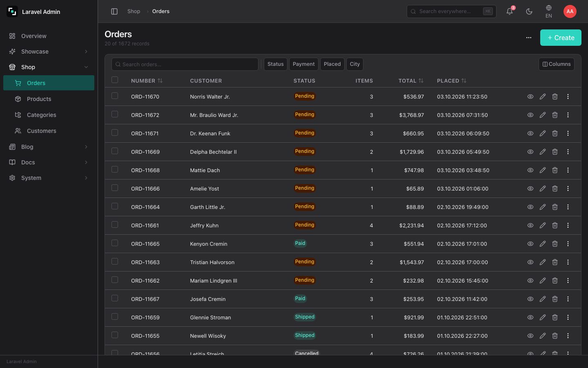View order ORD-11667 with eye icon
The height and width of the screenshot is (368, 588).
click(530, 299)
